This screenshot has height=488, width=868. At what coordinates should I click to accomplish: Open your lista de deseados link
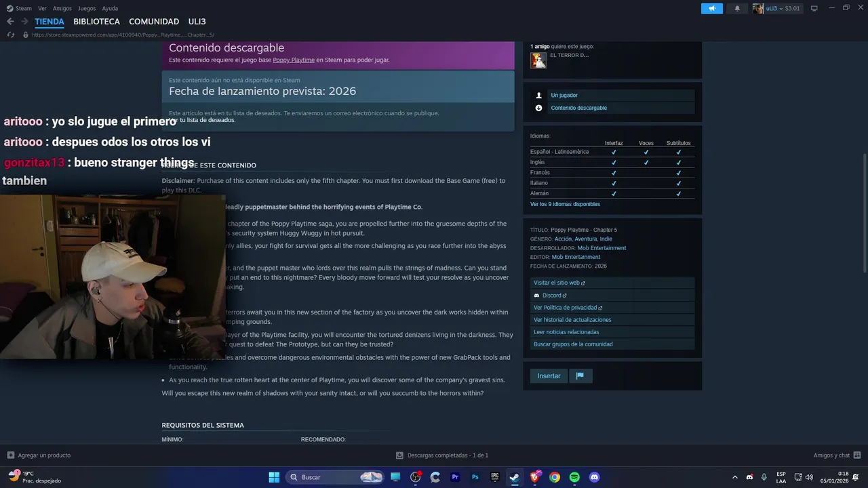[x=208, y=120]
